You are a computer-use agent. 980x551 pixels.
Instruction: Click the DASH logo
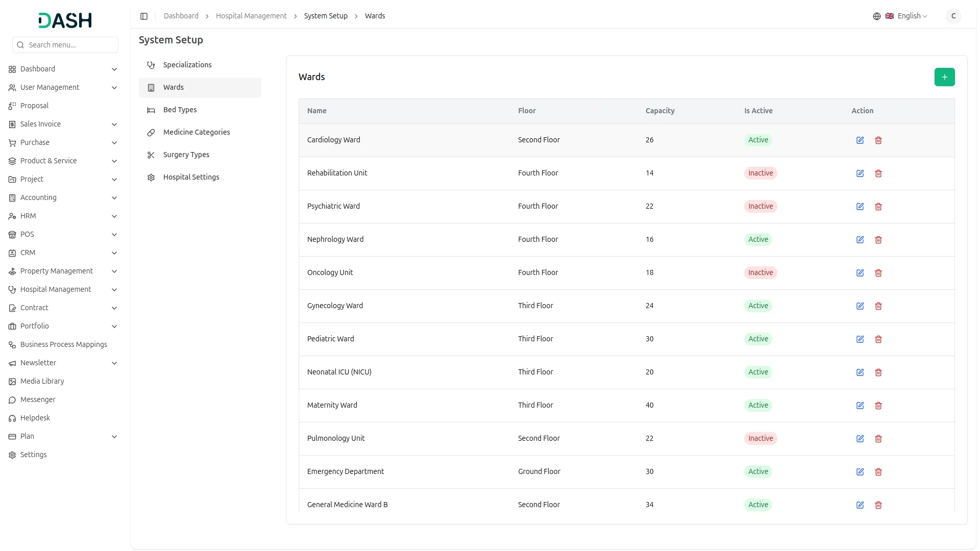click(x=65, y=20)
